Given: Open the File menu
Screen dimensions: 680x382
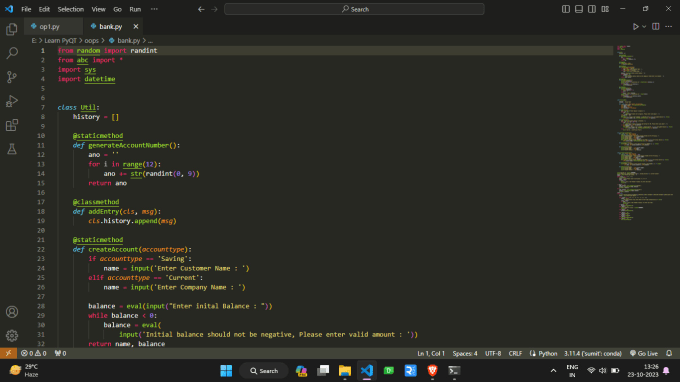Looking at the screenshot, I should [x=26, y=9].
